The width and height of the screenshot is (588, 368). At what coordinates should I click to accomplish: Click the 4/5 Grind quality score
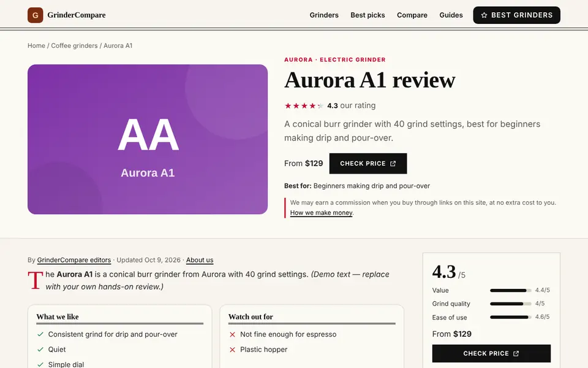coord(540,304)
